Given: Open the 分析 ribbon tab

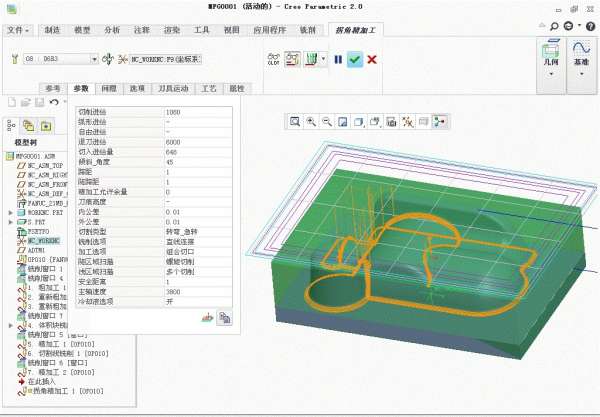Looking at the screenshot, I should point(112,31).
